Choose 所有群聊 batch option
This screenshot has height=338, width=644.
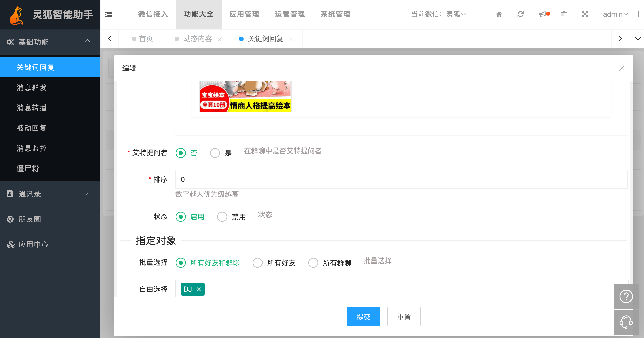pos(313,263)
